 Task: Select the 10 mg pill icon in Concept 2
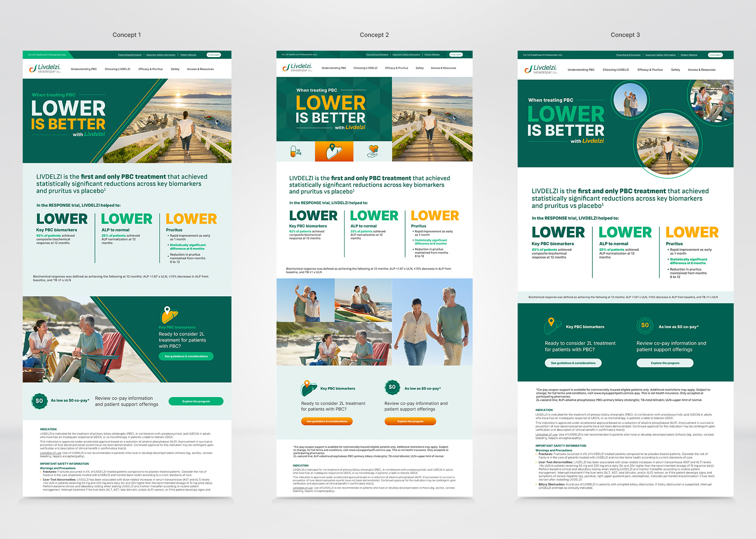(296, 151)
